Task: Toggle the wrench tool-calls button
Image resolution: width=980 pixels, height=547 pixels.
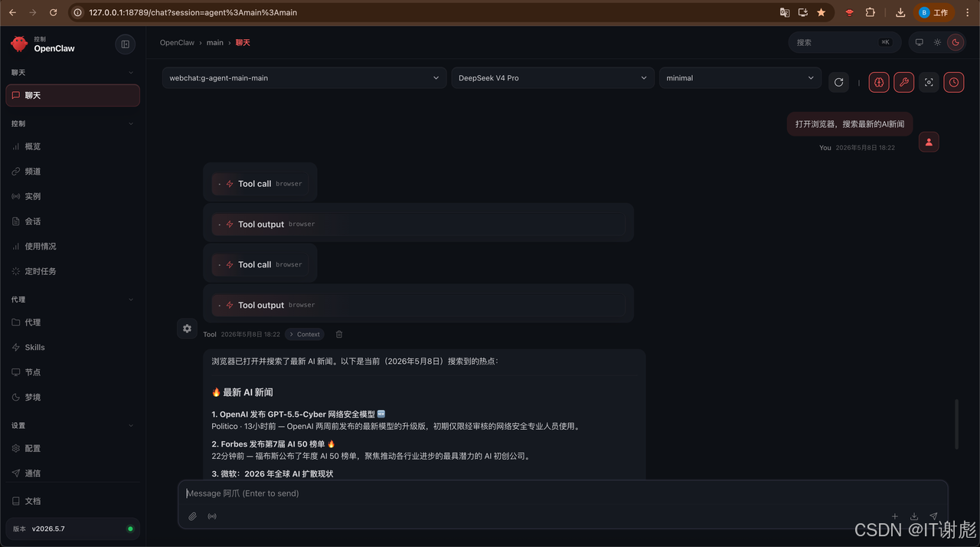Action: tap(904, 82)
